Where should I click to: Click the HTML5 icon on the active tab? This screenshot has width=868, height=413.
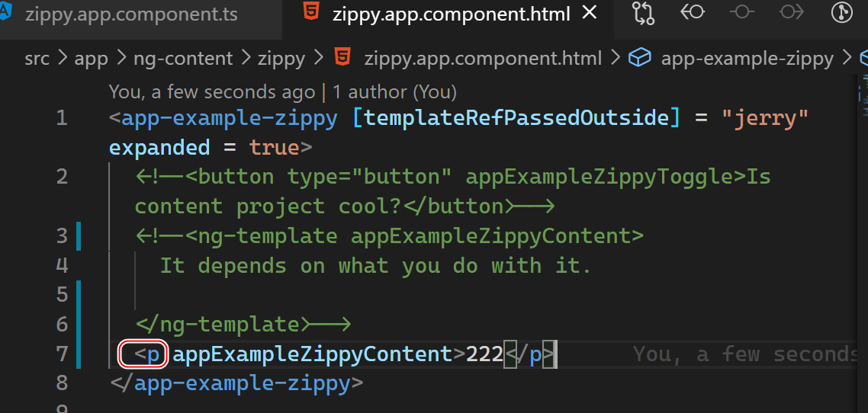tap(311, 14)
